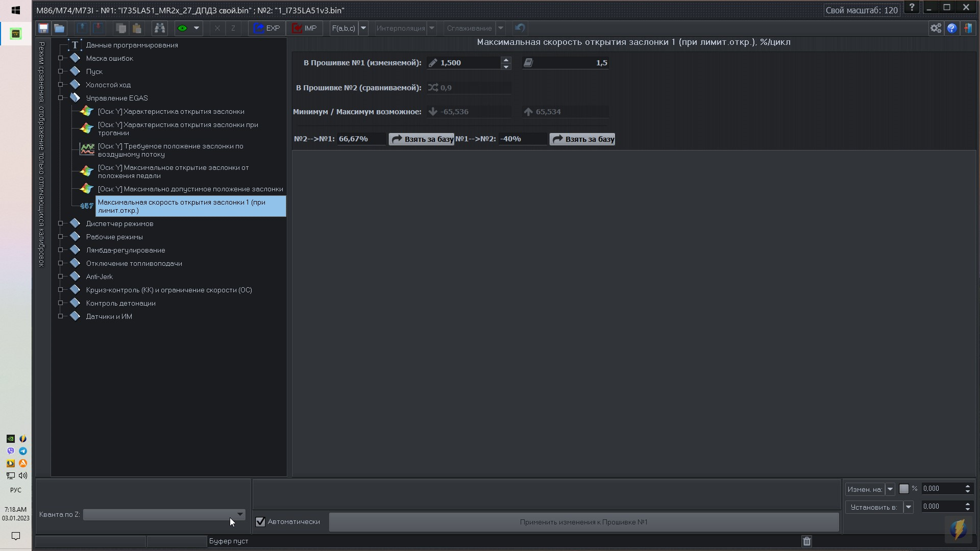The image size is (980, 551).
Task: Click the binoculars search icon
Action: (160, 28)
